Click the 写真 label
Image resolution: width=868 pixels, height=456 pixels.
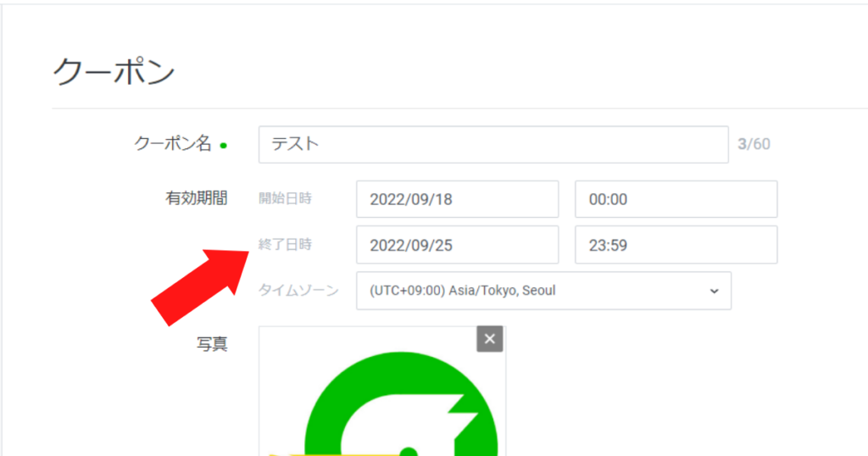[212, 344]
